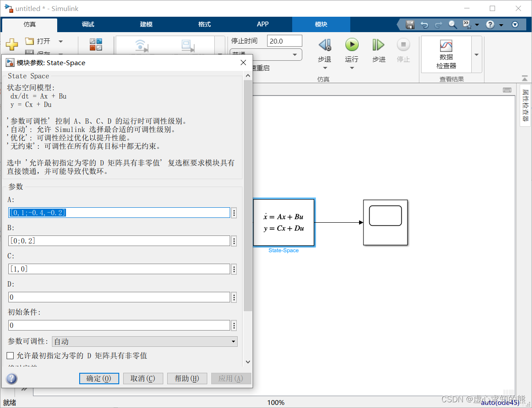The image size is (532, 408).
Task: Click the B matrix input field
Action: [x=119, y=241]
